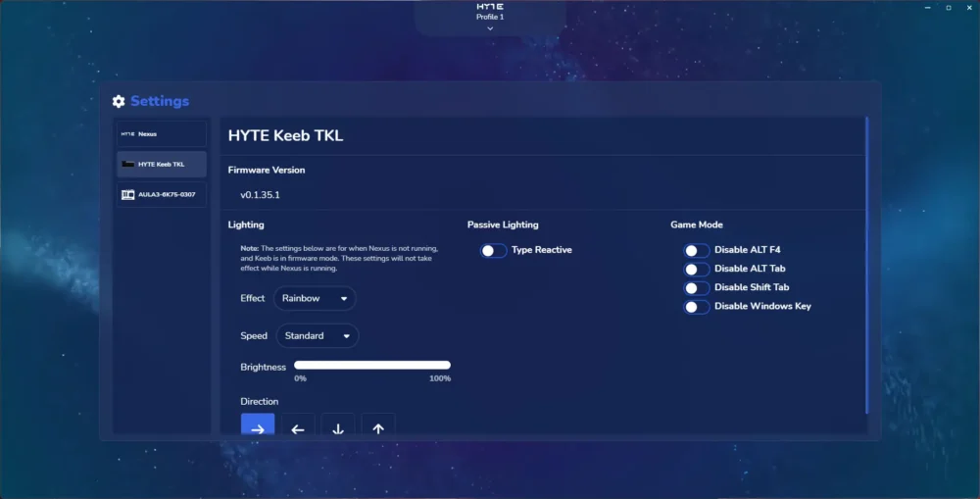Screen dimensions: 980x499
Task: Expand the Profile 1 chevron
Action: click(490, 28)
